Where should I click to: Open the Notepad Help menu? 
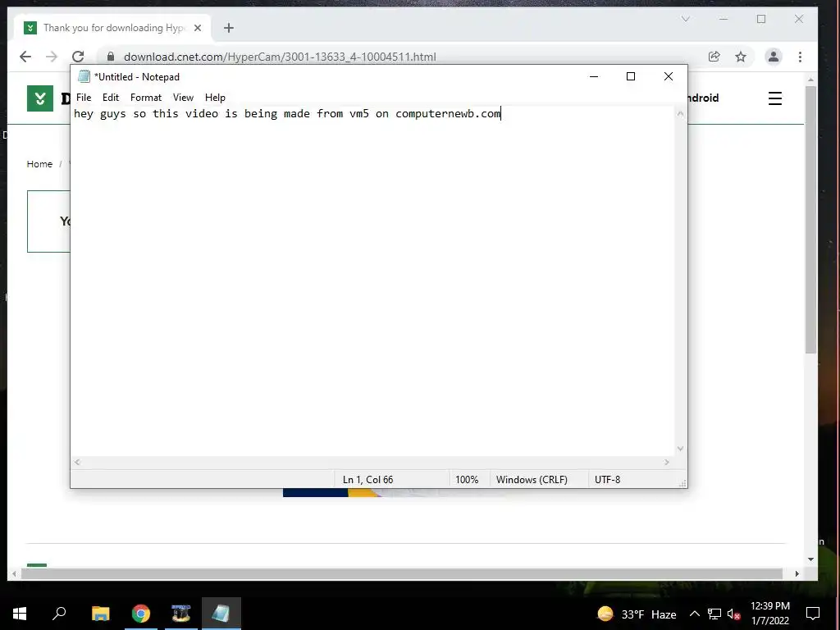pyautogui.click(x=215, y=98)
